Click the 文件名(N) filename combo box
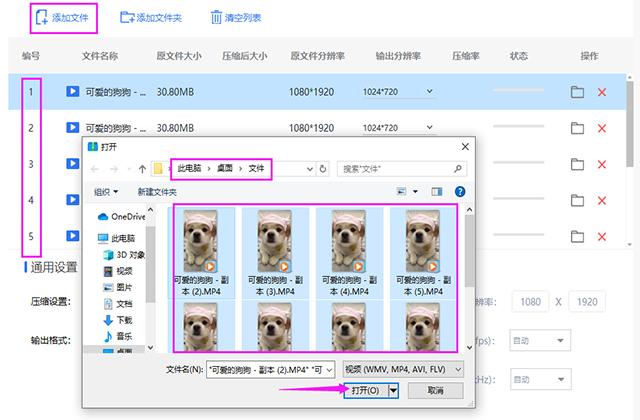The width and height of the screenshot is (640, 420). point(270,370)
